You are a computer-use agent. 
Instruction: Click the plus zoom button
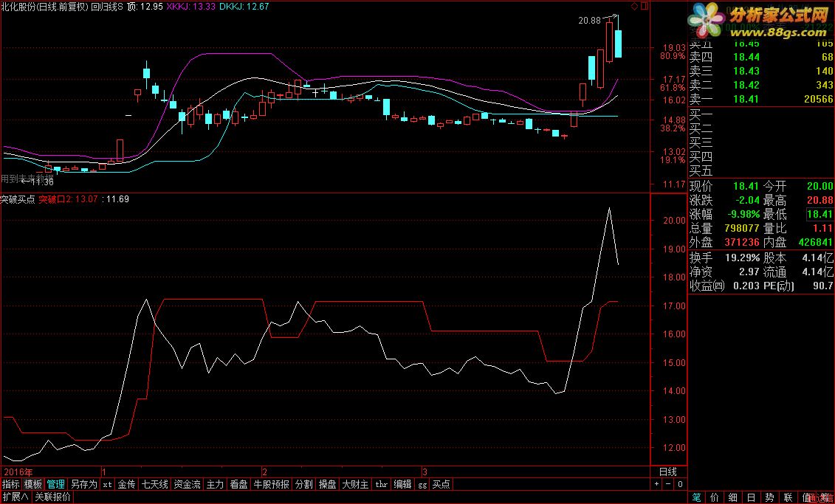656,484
